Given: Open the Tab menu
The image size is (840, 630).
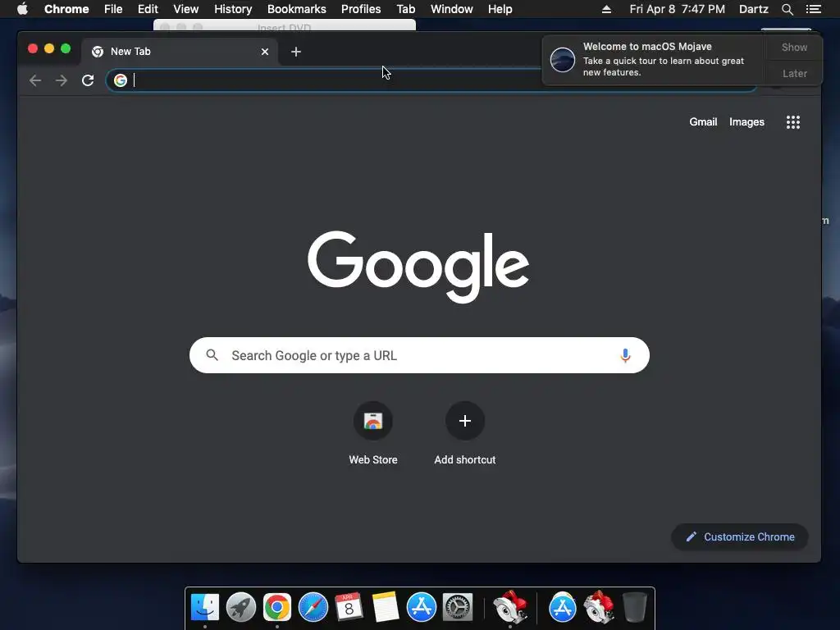Looking at the screenshot, I should (x=406, y=9).
